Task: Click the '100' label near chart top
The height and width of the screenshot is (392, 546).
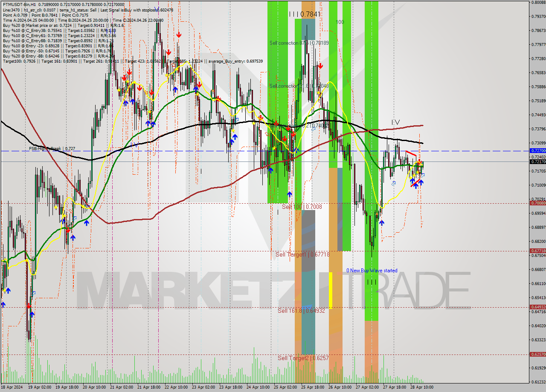Action: click(340, 22)
